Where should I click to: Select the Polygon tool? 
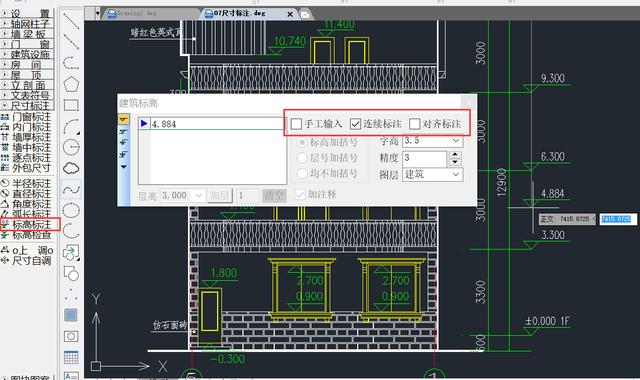(x=71, y=84)
